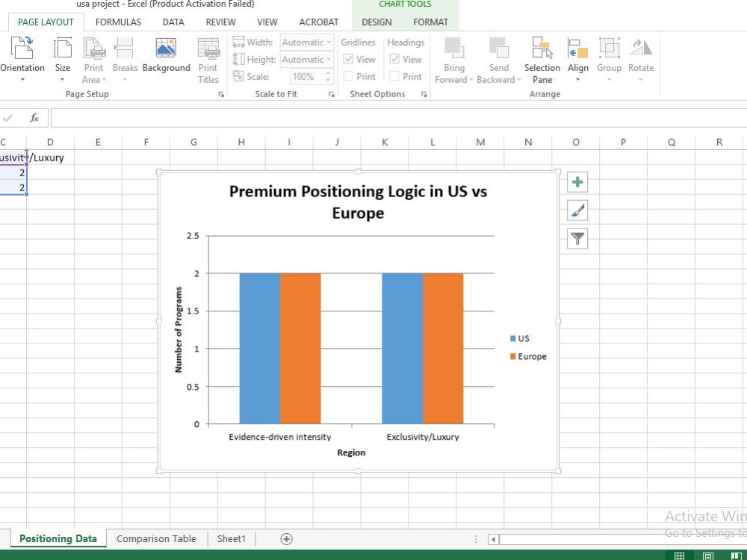Switch to Sheet1 tab
This screenshot has height=560, width=747.
(x=232, y=539)
